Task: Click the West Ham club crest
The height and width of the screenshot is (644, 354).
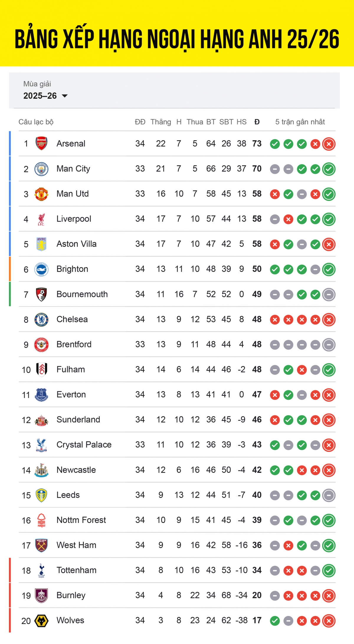Action: 41,545
